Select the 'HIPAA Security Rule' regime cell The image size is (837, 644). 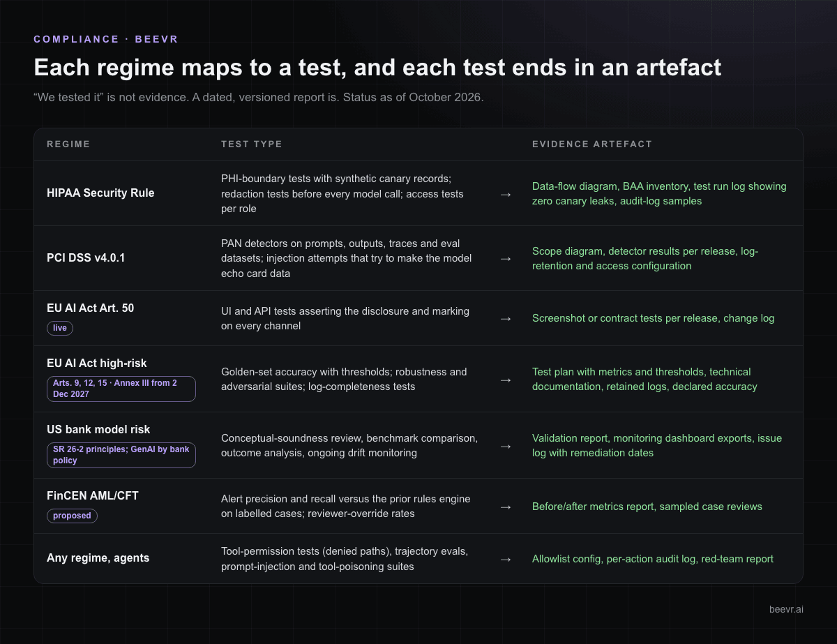pyautogui.click(x=100, y=193)
